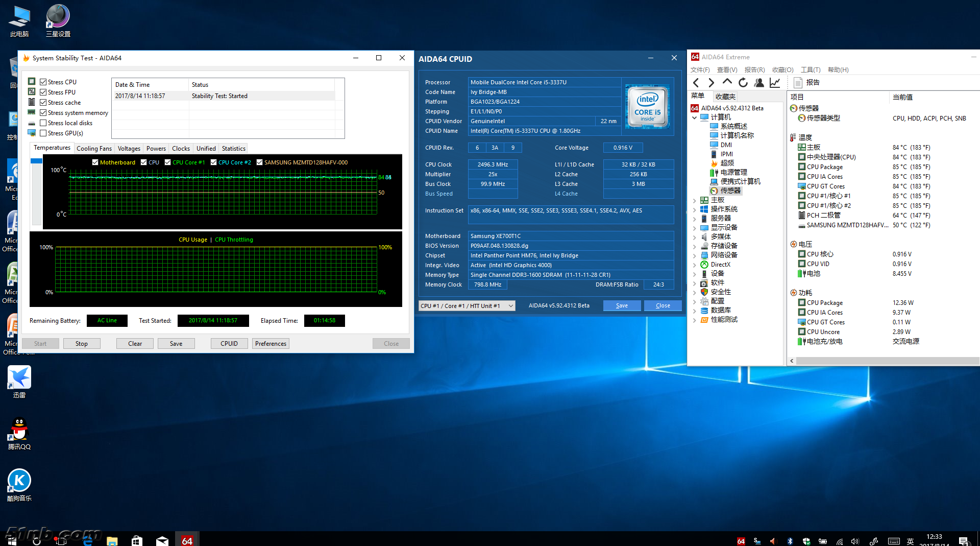
Task: Toggle the Motherboard temperature graph checkbox
Action: pos(95,162)
